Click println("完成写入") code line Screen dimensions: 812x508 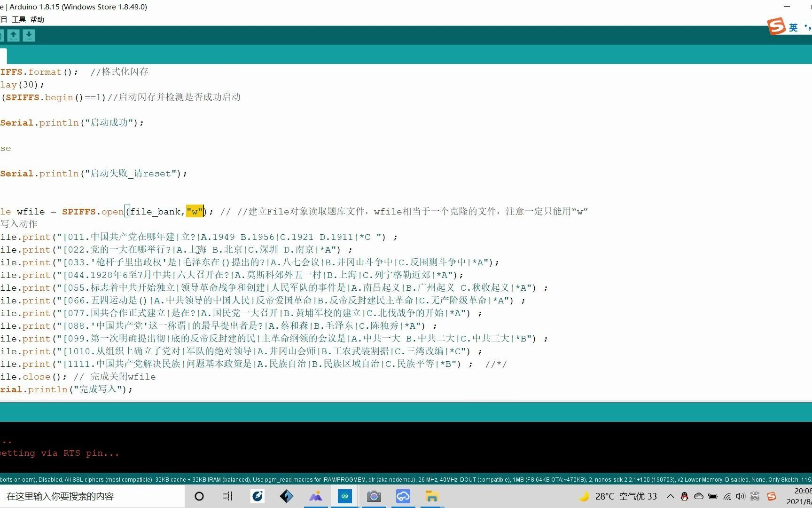click(x=67, y=389)
